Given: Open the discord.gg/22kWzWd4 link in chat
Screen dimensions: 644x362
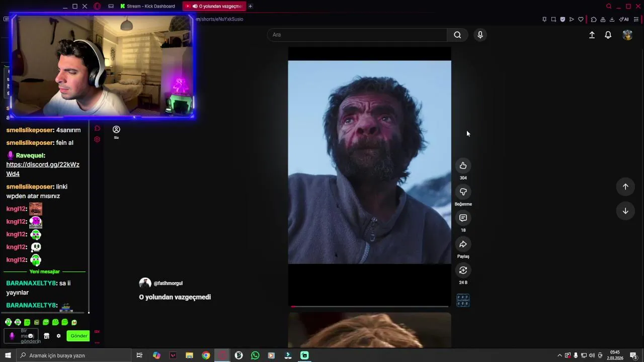Looking at the screenshot, I should [x=43, y=169].
